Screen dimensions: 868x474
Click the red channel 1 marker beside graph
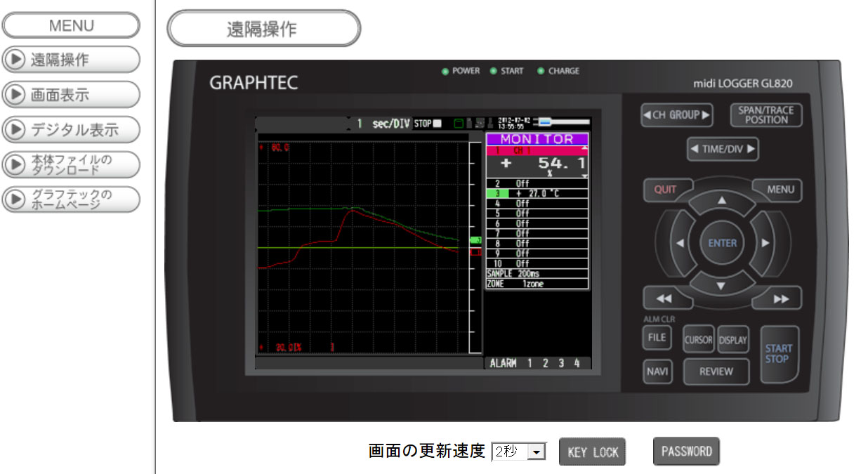tap(475, 251)
